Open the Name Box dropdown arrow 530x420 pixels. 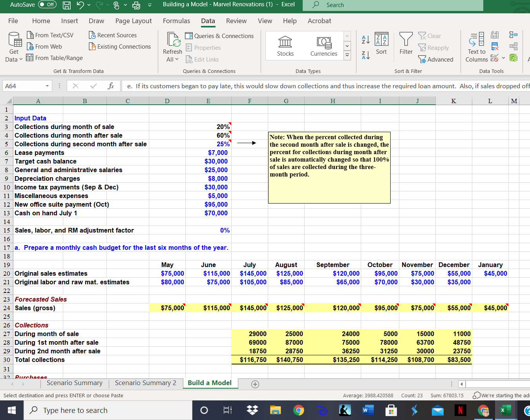tap(47, 86)
